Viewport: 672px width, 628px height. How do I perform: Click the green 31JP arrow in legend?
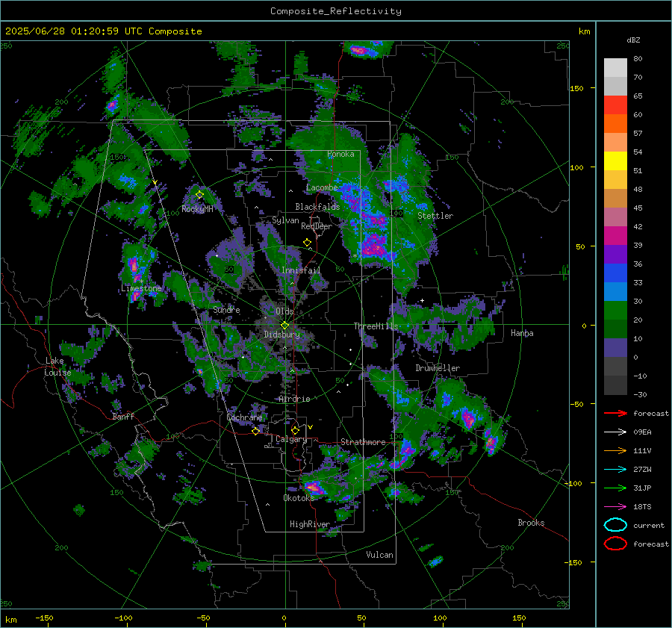pyautogui.click(x=615, y=488)
